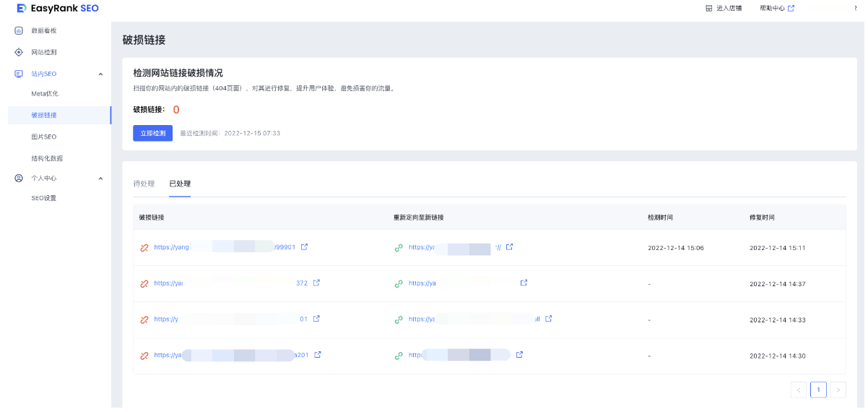Open first broken link ending 99901 externally
Viewport: 868px width, 412px height.
[304, 247]
